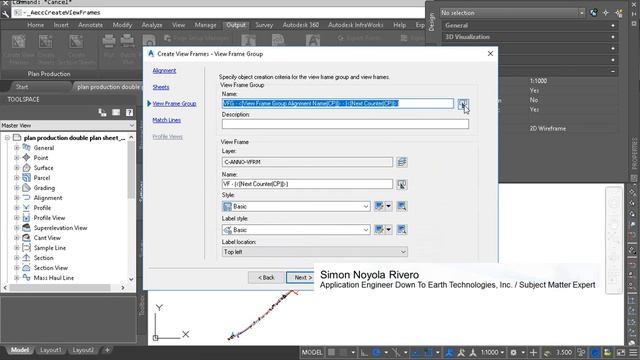Image resolution: width=640 pixels, height=360 pixels.
Task: Open style edit arrow next to Style
Action: tap(389, 206)
